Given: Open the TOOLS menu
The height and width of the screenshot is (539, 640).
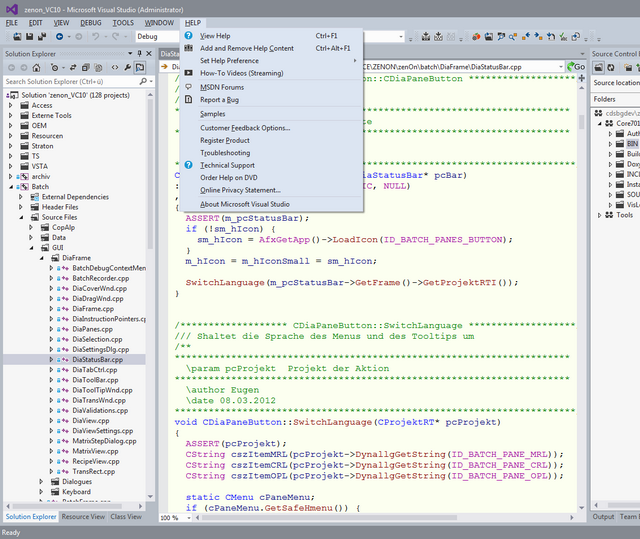Looking at the screenshot, I should tap(123, 23).
